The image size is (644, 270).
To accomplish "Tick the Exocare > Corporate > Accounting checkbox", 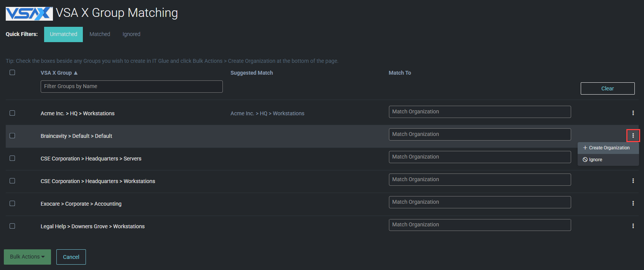I will pyautogui.click(x=12, y=203).
